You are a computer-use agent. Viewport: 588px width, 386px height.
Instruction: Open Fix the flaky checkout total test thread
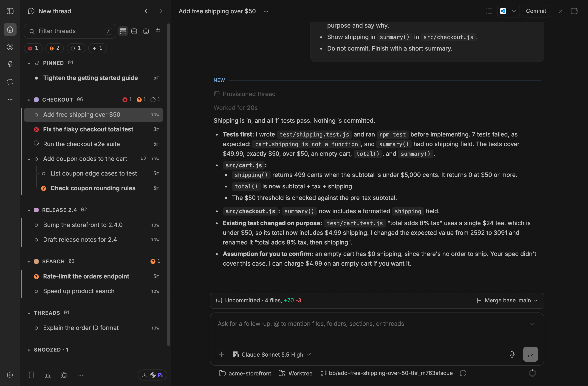(93, 129)
